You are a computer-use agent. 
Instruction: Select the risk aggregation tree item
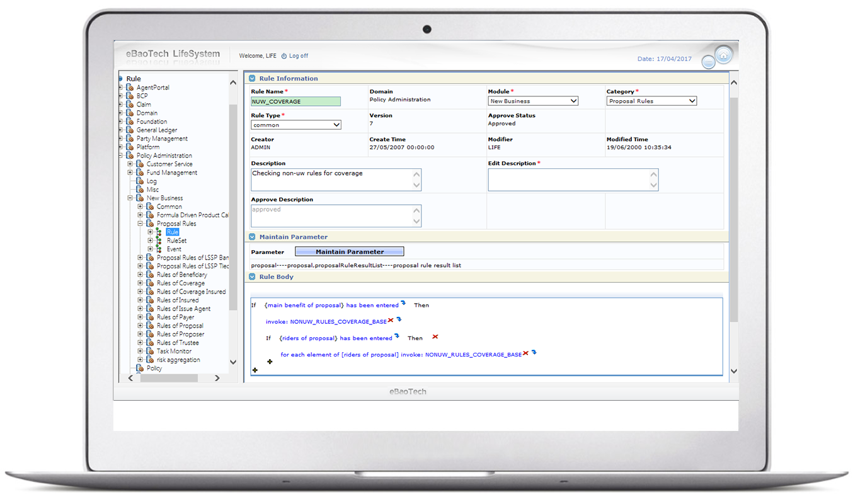(178, 360)
